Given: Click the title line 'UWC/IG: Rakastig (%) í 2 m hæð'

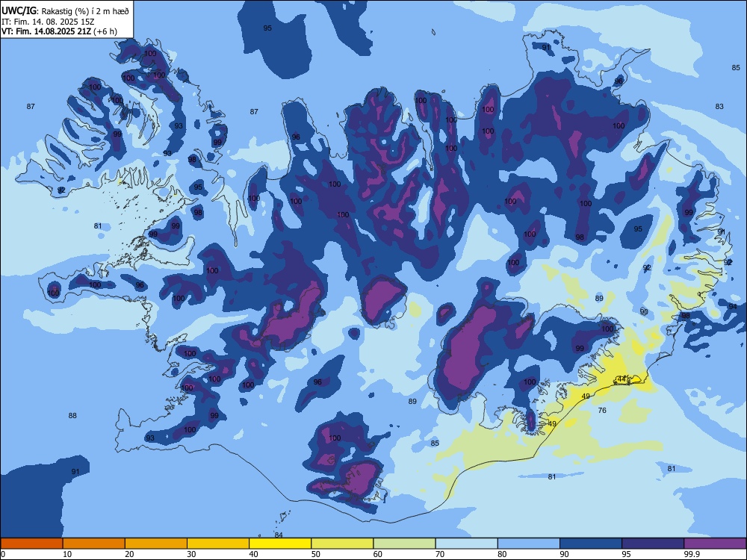Looking at the screenshot, I should 65,11.
